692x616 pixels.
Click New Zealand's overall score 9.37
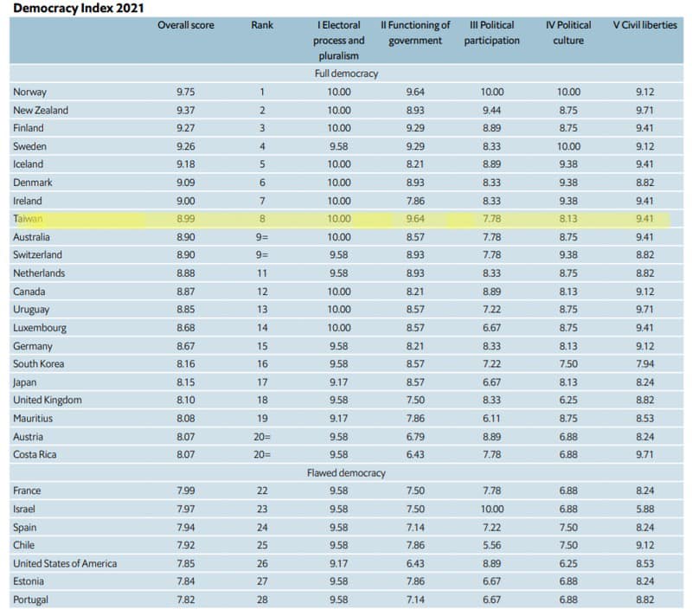pos(186,111)
